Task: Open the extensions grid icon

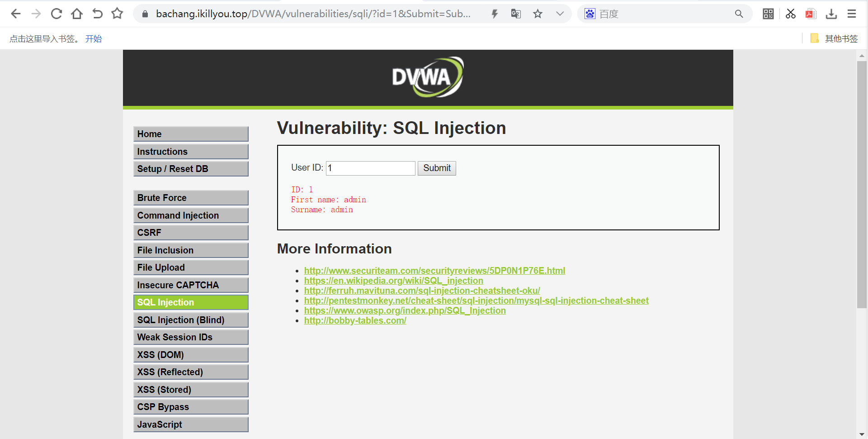Action: point(768,14)
